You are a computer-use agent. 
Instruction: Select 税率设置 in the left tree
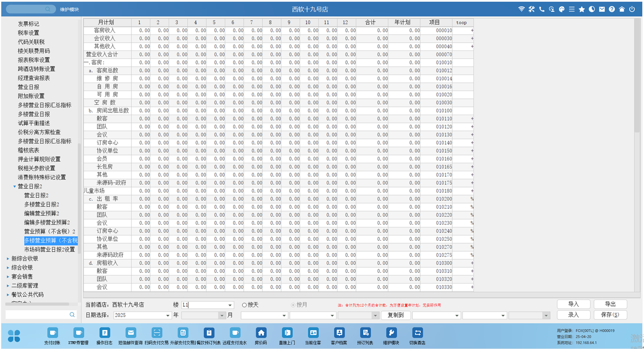click(28, 33)
